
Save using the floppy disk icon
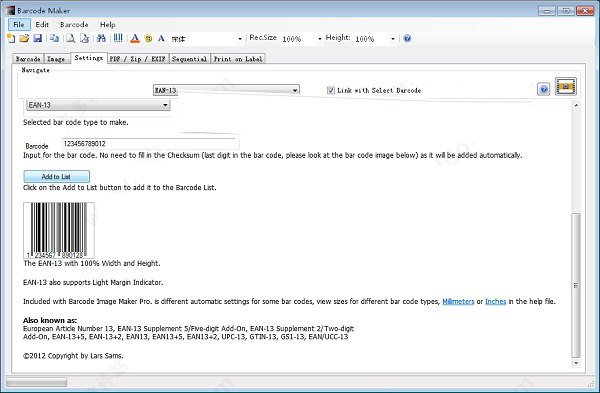[38, 38]
